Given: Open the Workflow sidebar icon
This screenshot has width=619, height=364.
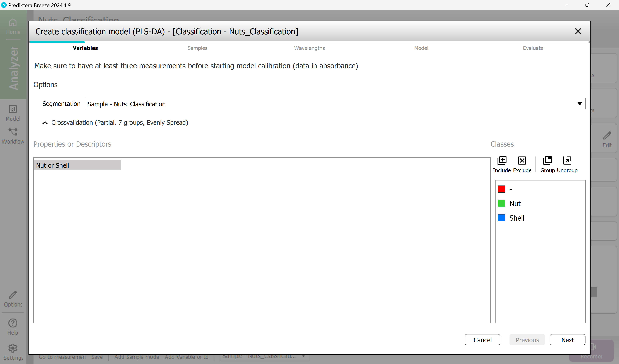Looking at the screenshot, I should (x=13, y=132).
